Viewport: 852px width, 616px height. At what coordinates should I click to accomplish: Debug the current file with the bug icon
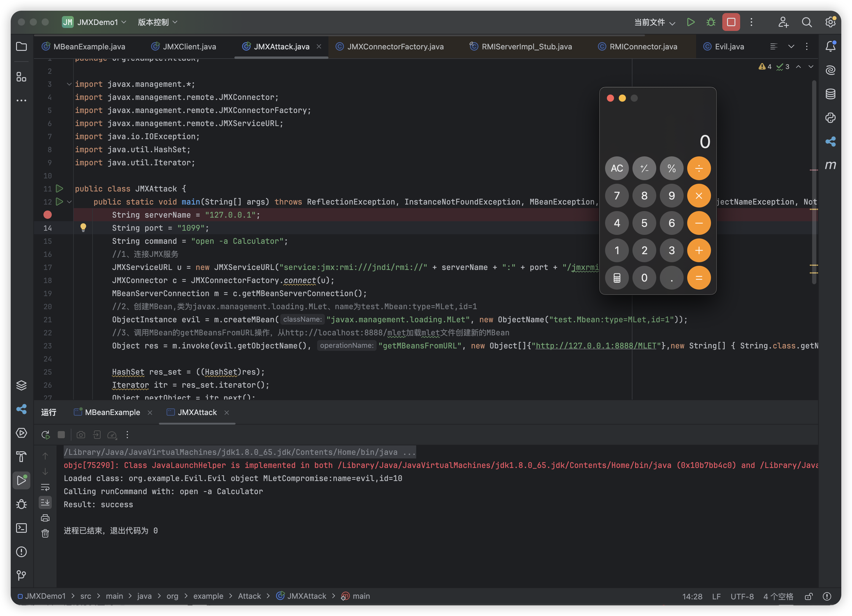point(711,22)
